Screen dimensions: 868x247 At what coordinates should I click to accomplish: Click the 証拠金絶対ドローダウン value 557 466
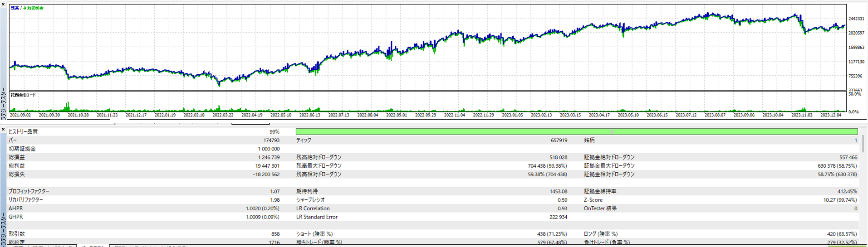pos(848,158)
